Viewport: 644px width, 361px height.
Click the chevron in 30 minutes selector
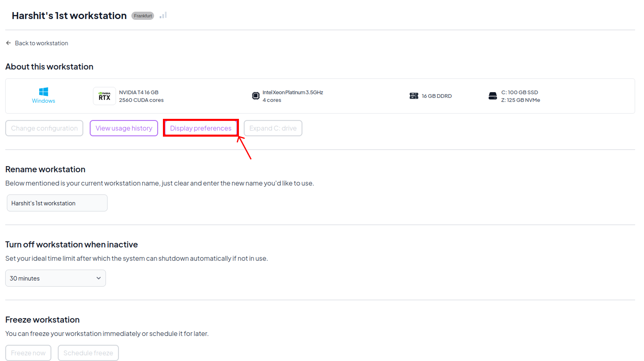(x=98, y=278)
